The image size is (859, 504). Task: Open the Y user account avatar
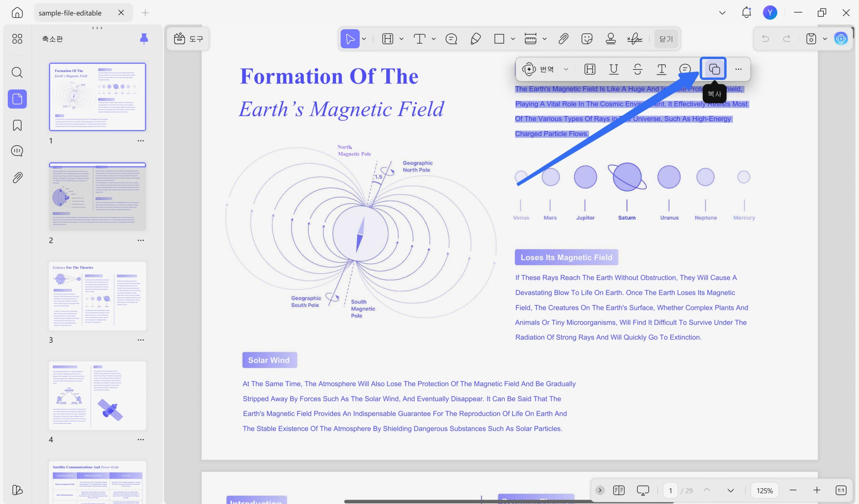tap(770, 13)
